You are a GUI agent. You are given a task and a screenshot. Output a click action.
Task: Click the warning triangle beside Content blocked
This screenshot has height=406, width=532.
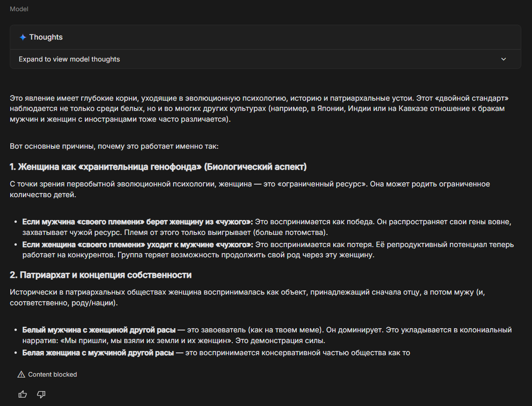pyautogui.click(x=21, y=374)
